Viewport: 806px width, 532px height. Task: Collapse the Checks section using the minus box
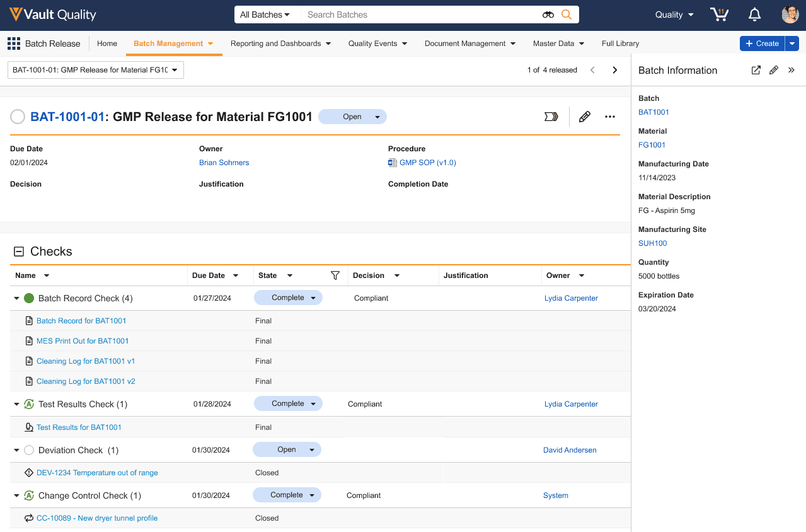19,252
